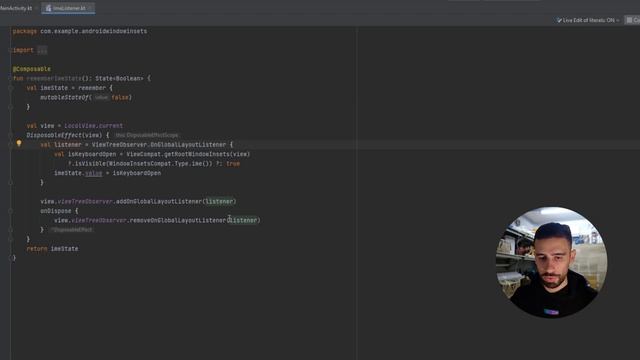Click the @Composable annotation
640x360 pixels.
tap(32, 69)
